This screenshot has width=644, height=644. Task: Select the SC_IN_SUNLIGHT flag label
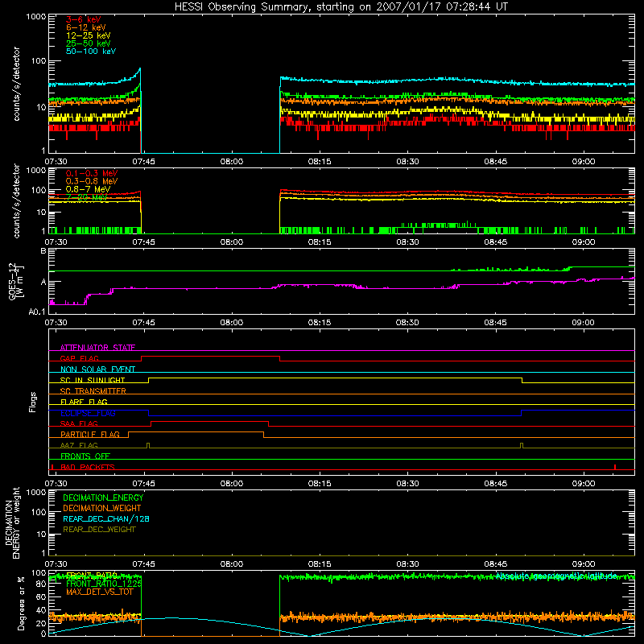coord(93,380)
